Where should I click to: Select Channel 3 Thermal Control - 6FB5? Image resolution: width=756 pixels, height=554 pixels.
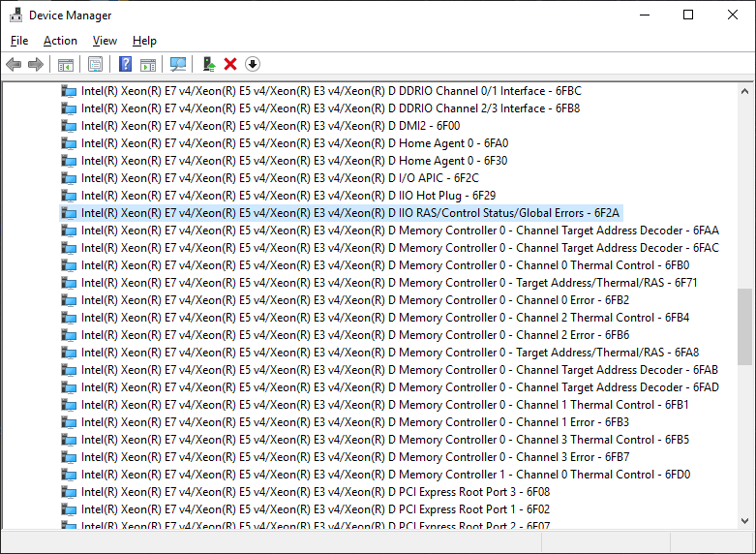click(385, 440)
